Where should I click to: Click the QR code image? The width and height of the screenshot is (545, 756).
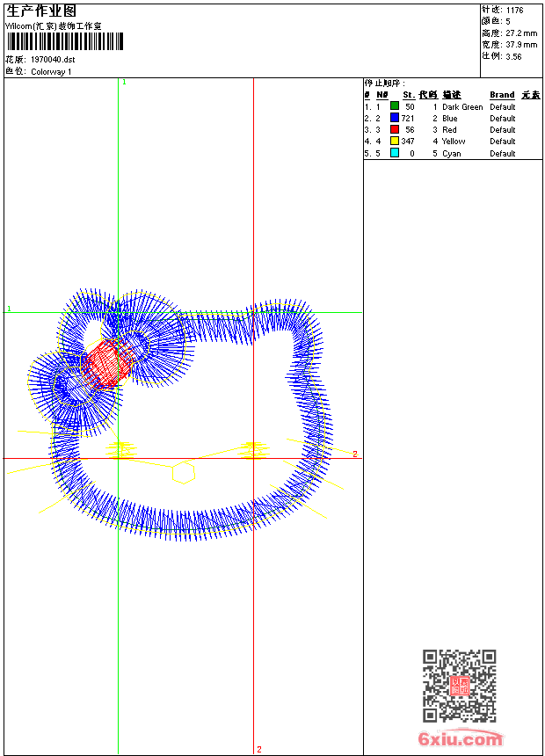[x=460, y=686]
